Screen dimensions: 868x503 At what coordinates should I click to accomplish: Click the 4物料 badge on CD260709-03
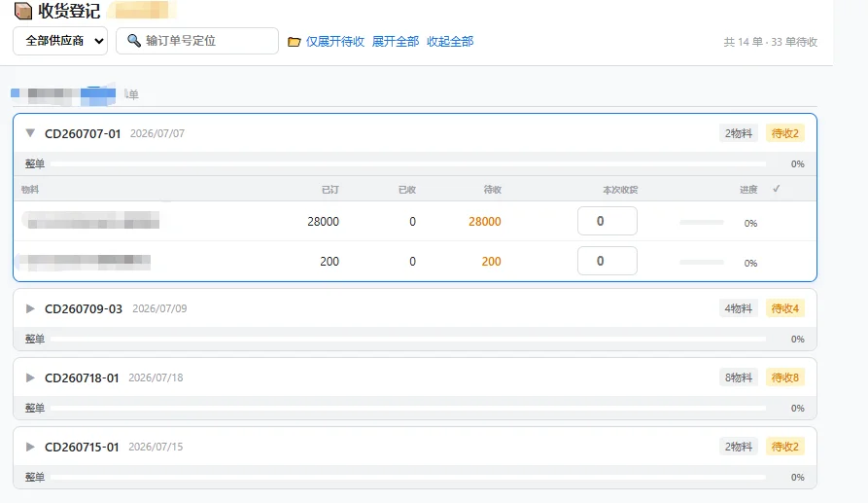[x=739, y=308]
